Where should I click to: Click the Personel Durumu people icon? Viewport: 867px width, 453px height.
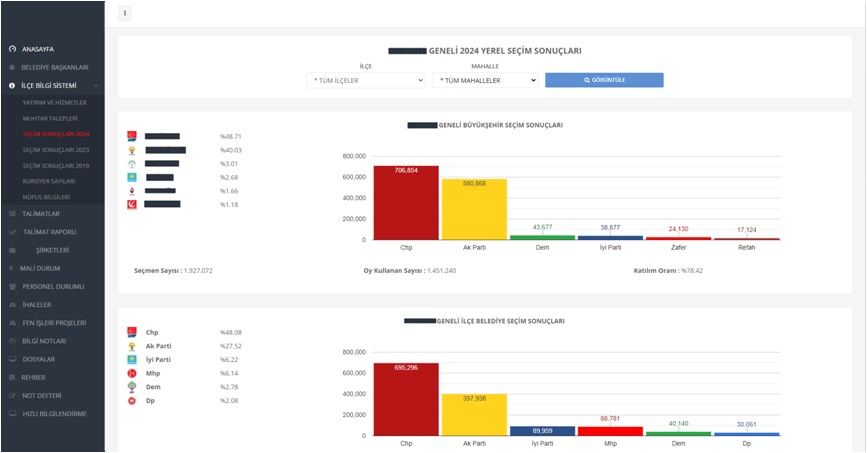(x=12, y=287)
